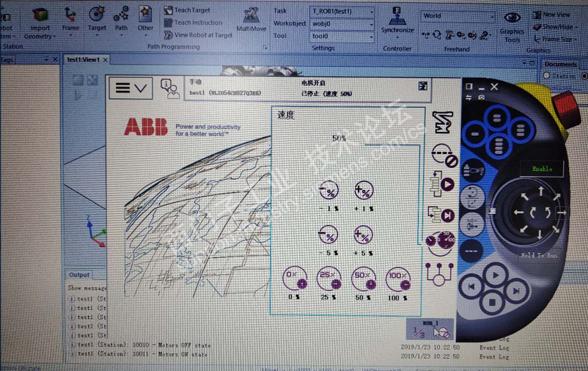This screenshot has width=588, height=371.
Task: Toggle the speed quickset icon
Action: pos(441,243)
